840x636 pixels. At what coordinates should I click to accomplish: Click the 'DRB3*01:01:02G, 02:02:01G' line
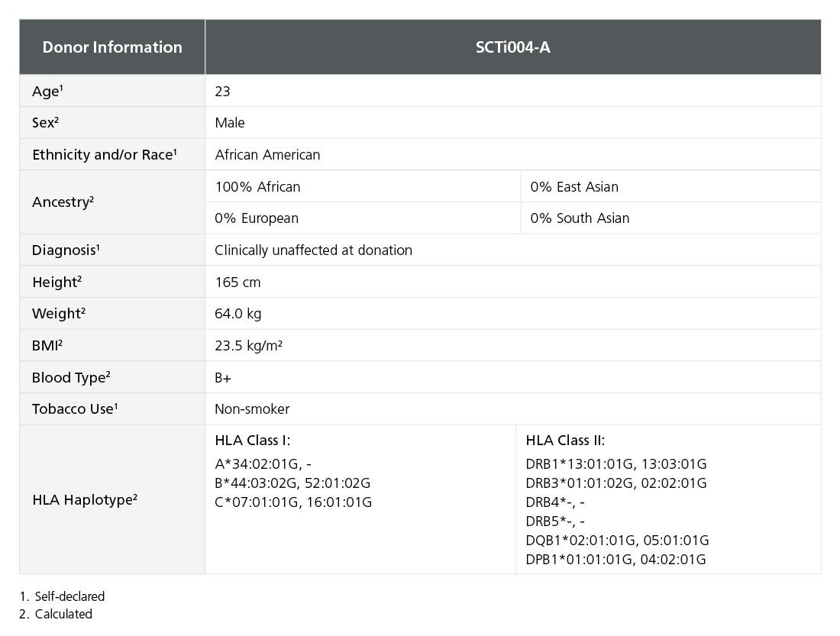click(616, 483)
